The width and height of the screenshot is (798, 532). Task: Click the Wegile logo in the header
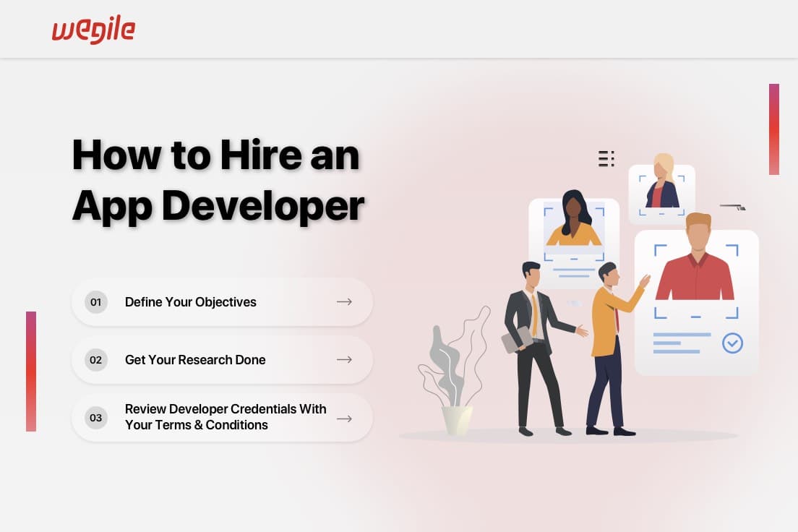(93, 30)
